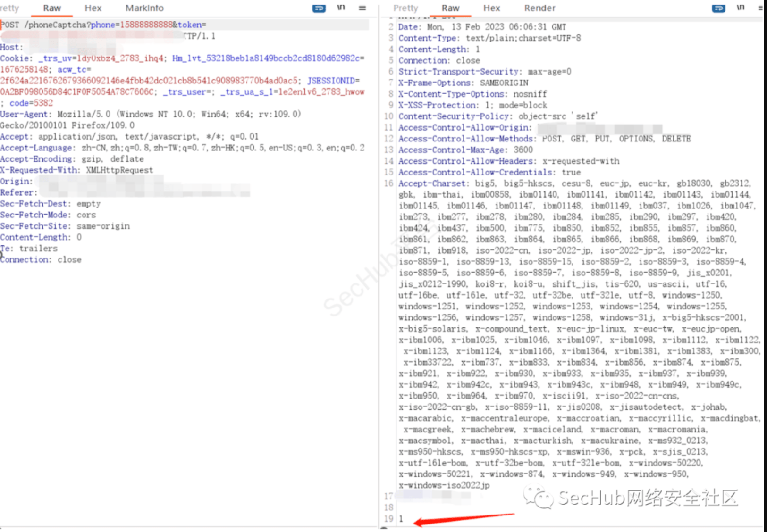Switch to response Pretty tab
This screenshot has width=767, height=532.
(405, 8)
